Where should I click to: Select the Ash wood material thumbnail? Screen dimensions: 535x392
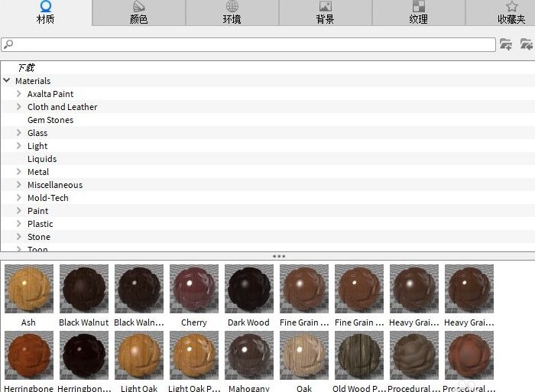[29, 289]
